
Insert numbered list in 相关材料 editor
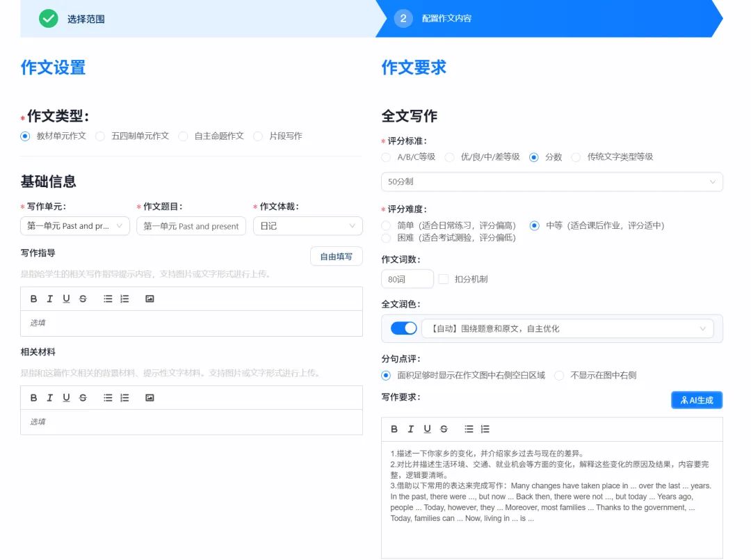click(124, 398)
